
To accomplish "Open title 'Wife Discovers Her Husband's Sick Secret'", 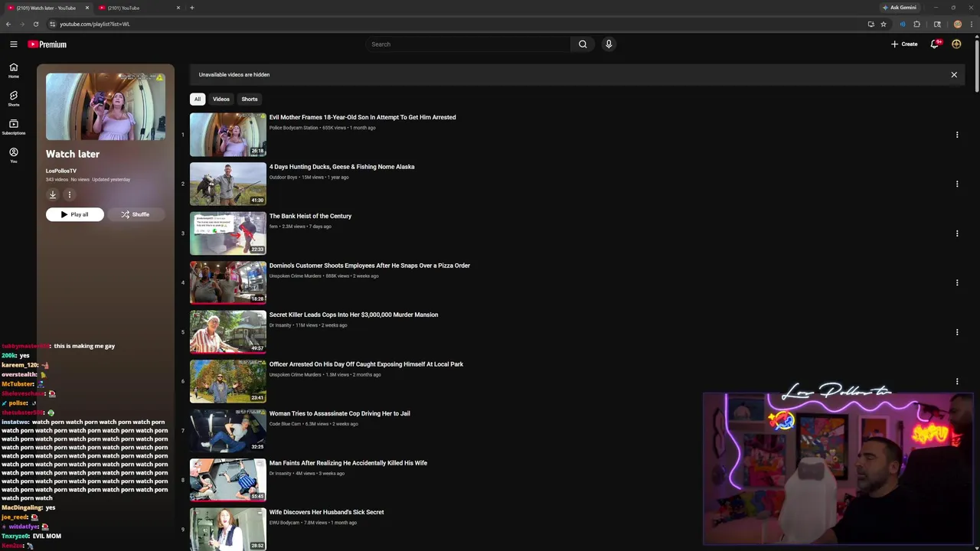I will (x=327, y=512).
